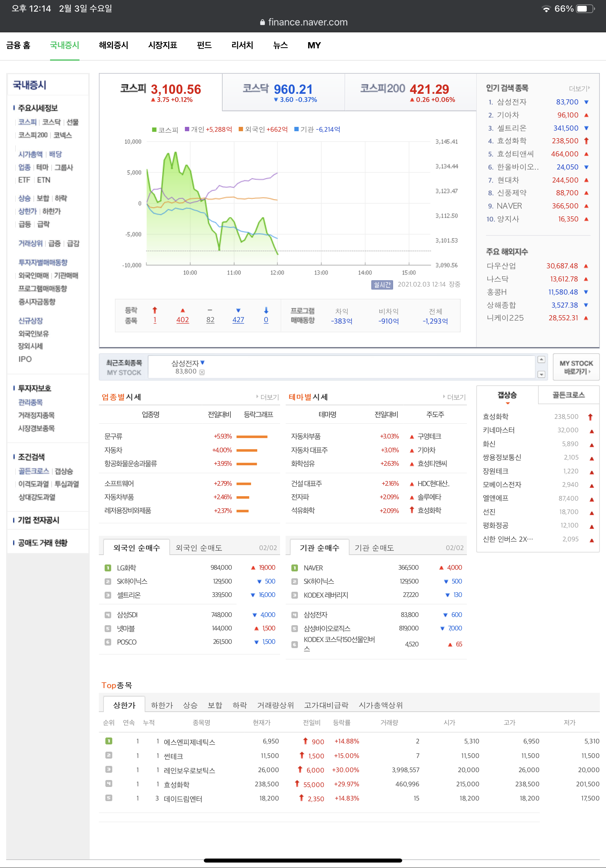The height and width of the screenshot is (868, 606).
Task: Select the 코스피 index tab
Action: pos(161,92)
